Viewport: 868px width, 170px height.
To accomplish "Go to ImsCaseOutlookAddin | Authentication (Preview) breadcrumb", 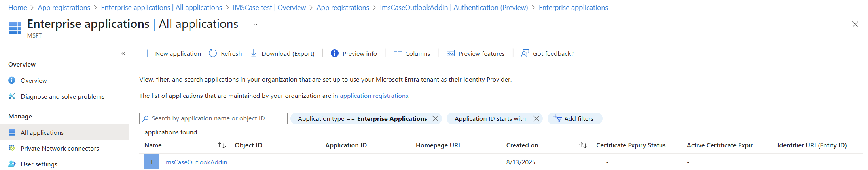I will pos(454,8).
